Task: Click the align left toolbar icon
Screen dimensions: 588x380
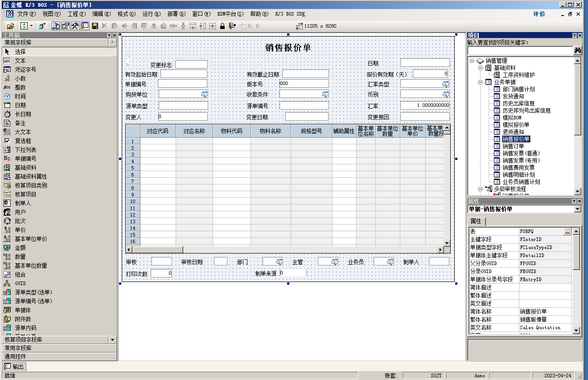Action: pos(115,26)
